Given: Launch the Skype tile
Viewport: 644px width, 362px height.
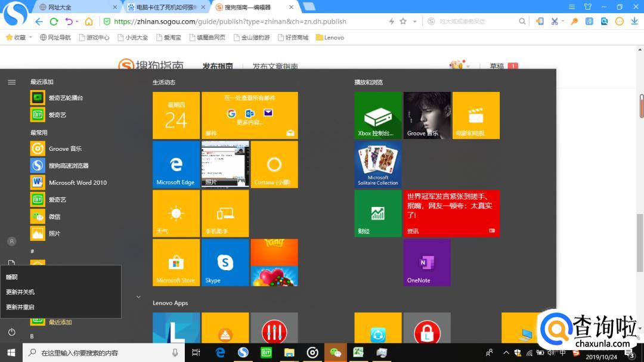Looking at the screenshot, I should (225, 262).
